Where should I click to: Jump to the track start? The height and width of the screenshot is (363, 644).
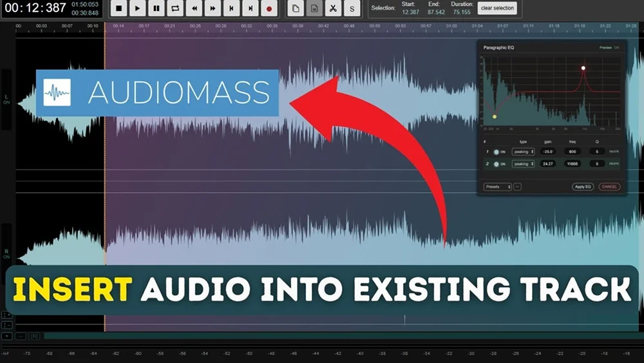232,8
